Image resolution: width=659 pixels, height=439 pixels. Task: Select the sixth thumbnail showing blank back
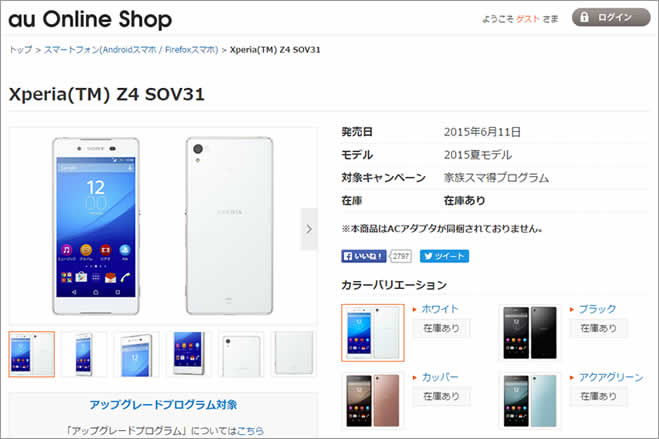click(294, 354)
